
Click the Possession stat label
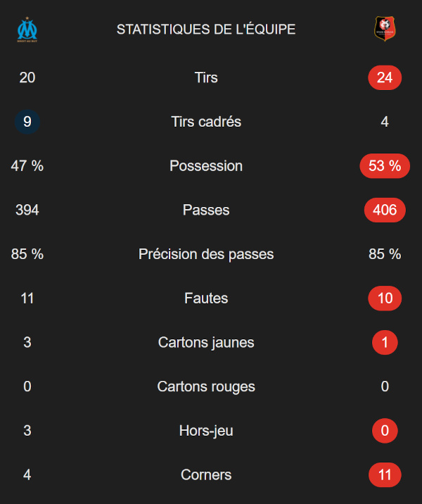(206, 166)
